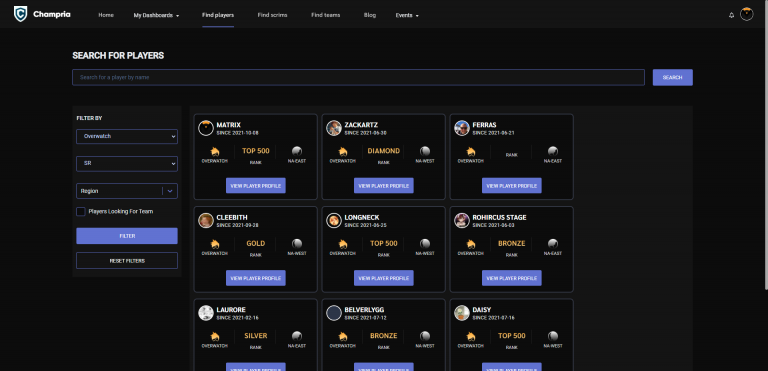Click Belverlygg's profile avatar
Screen dimensions: 768x371
334,313
